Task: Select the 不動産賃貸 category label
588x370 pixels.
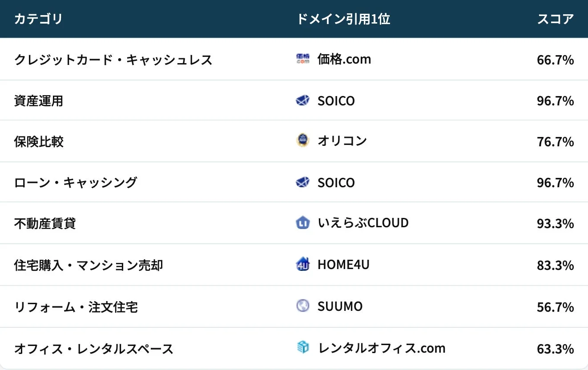Action: 44,223
